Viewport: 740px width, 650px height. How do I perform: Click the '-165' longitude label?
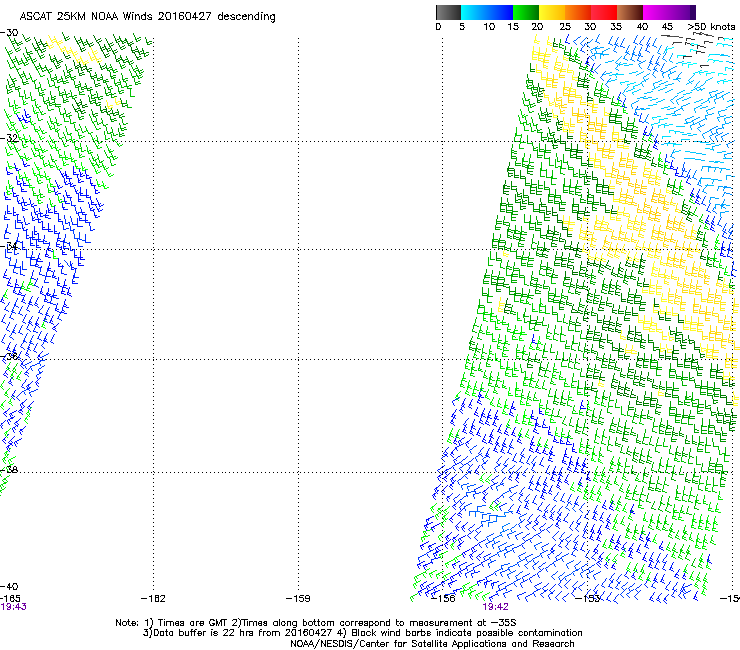coord(10,599)
